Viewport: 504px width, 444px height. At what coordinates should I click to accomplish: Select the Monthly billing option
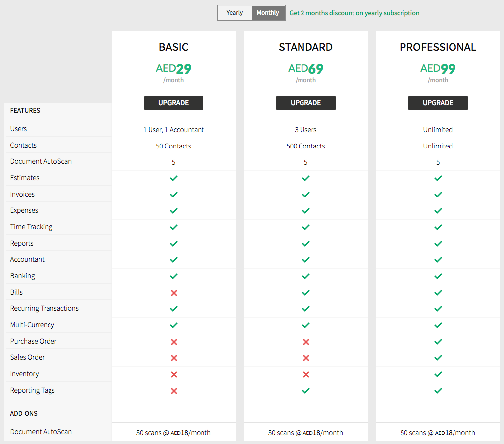tap(268, 13)
